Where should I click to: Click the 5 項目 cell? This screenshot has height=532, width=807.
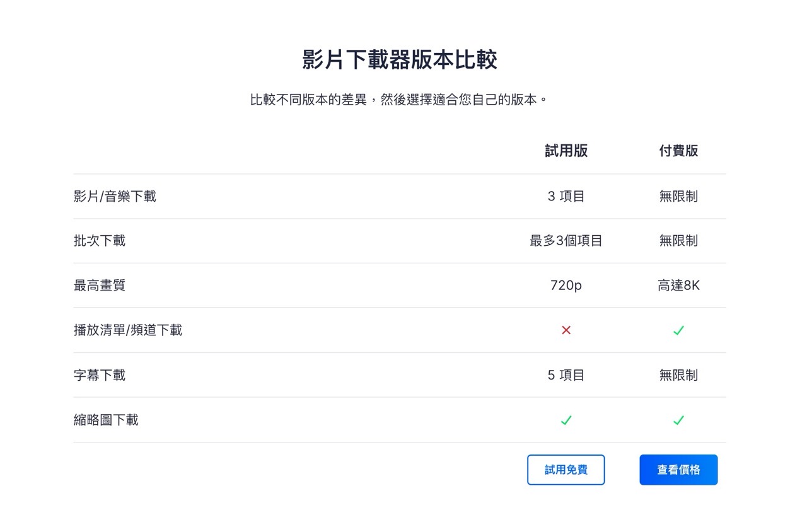[x=566, y=375]
